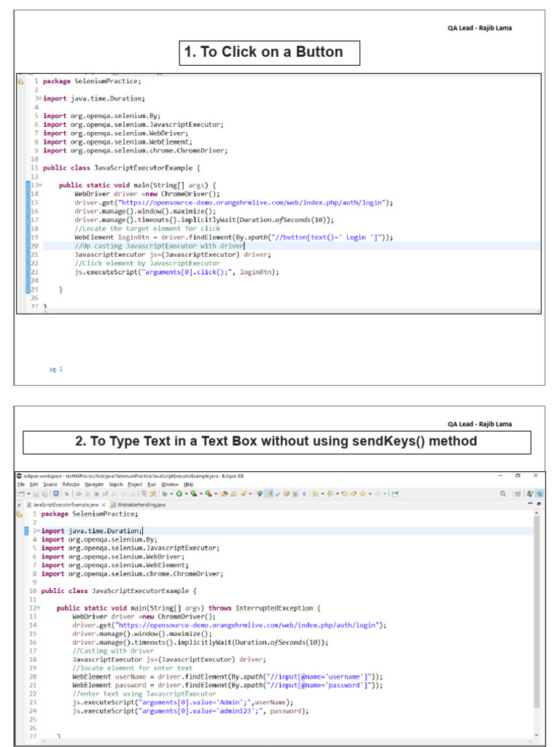
Task: Open the terminal icon in Eclipse toolbar
Action: [x=55, y=494]
